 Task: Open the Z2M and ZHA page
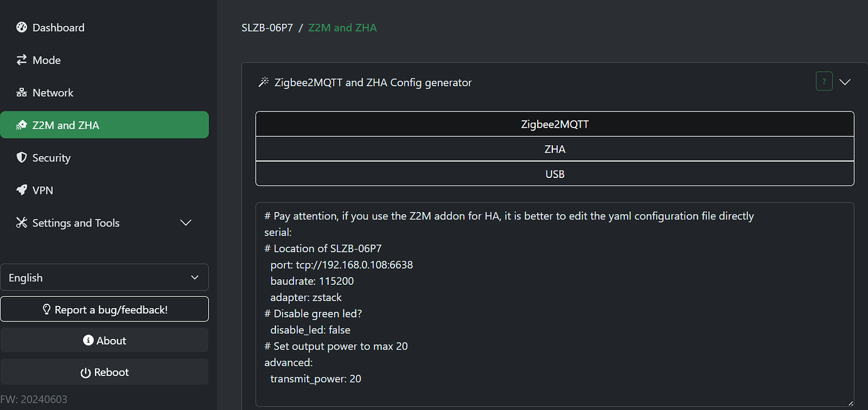pyautogui.click(x=104, y=125)
